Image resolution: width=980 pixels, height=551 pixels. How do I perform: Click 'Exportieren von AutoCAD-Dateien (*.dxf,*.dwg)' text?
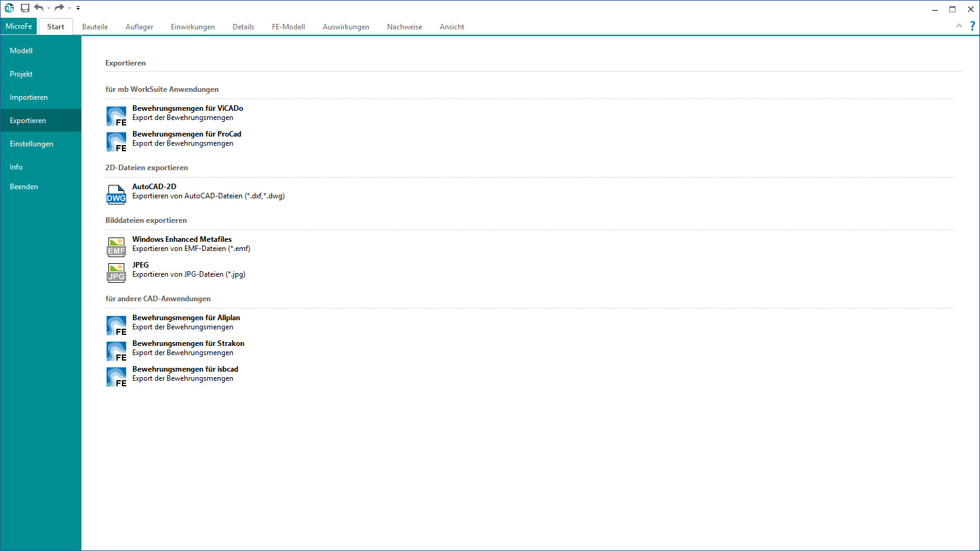[x=208, y=196]
